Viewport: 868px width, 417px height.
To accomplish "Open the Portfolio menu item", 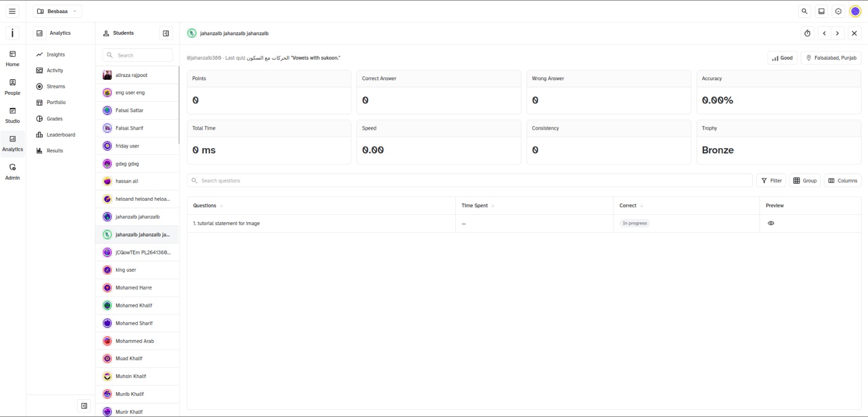I will point(60,102).
